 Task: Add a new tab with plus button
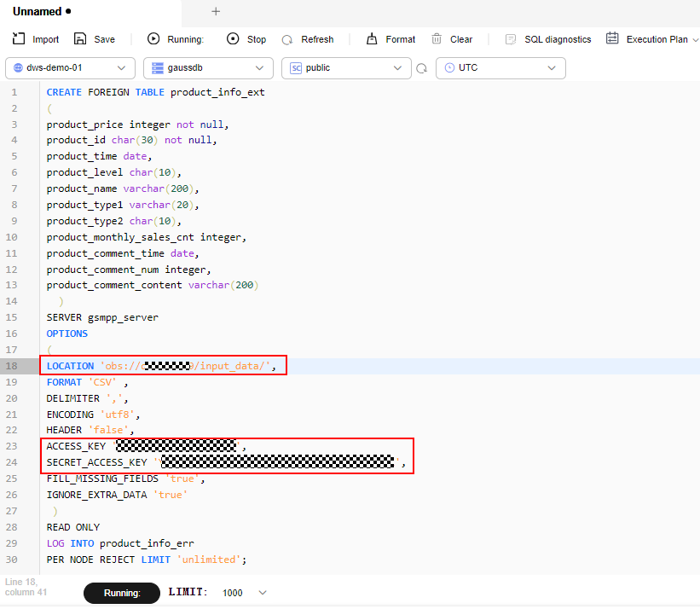[x=216, y=12]
